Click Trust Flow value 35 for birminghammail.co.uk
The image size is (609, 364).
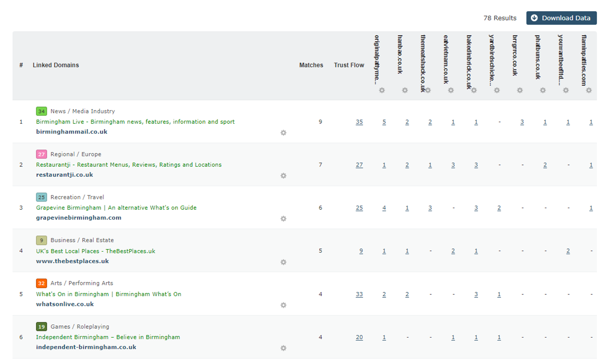tap(359, 122)
